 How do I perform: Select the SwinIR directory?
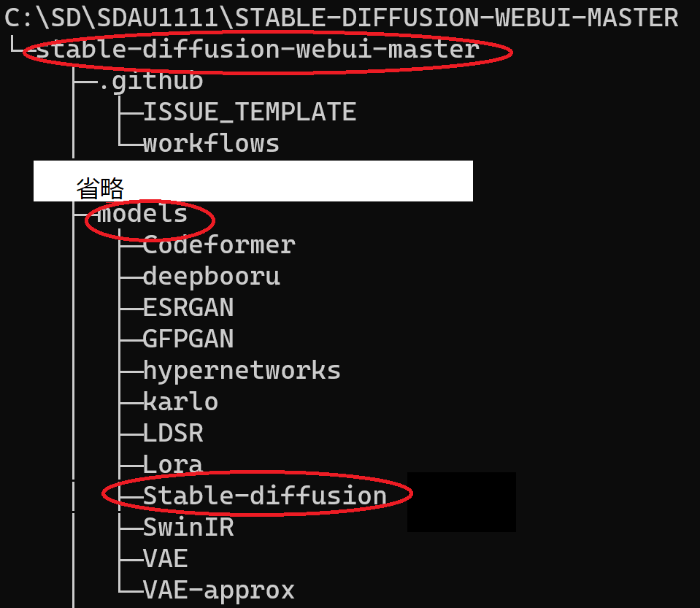coord(188,527)
